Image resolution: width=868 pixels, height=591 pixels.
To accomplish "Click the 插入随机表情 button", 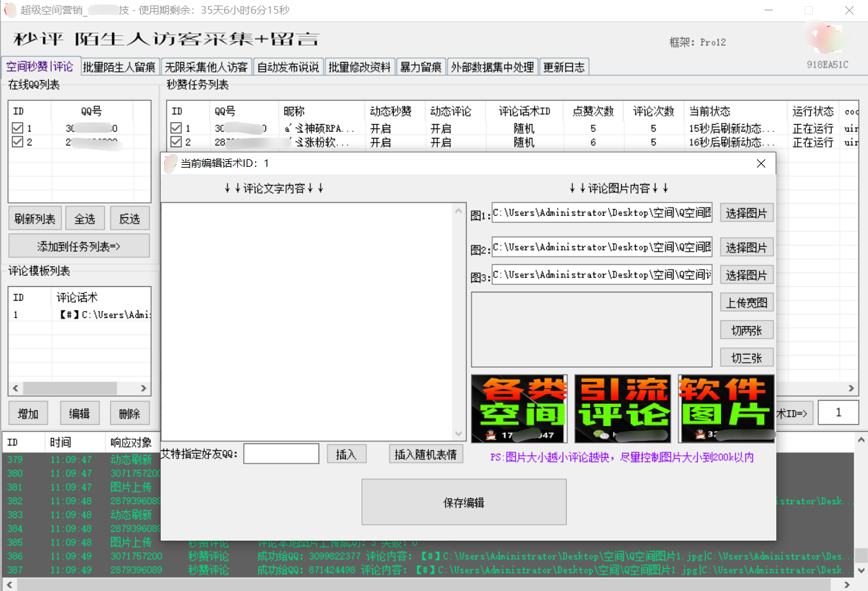I will (x=425, y=454).
